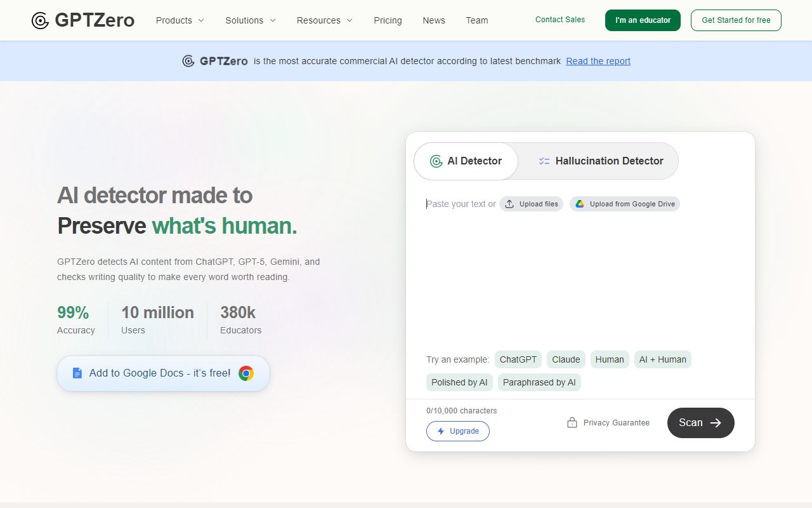The height and width of the screenshot is (508, 812).
Task: Click the Upload files icon button
Action: [509, 204]
